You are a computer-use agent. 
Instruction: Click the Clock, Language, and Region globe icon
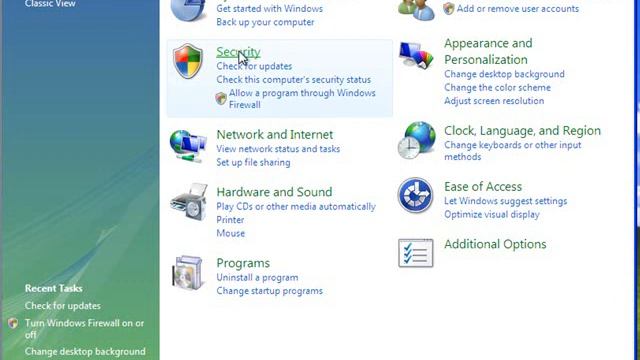click(x=417, y=140)
